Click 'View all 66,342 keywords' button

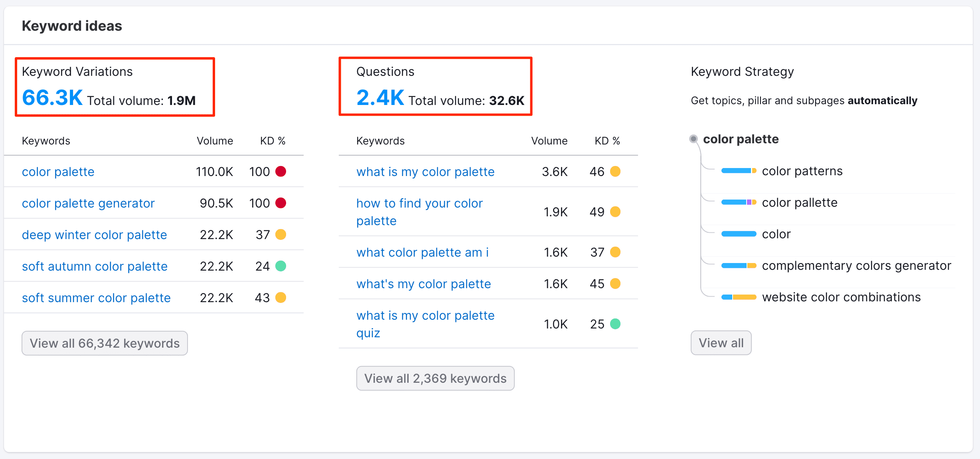tap(105, 343)
